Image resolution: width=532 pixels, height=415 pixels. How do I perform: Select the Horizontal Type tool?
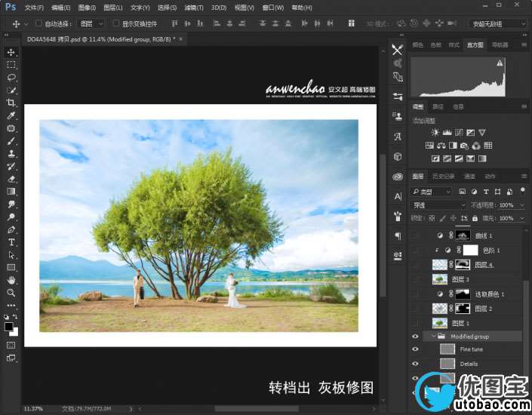pos(11,242)
